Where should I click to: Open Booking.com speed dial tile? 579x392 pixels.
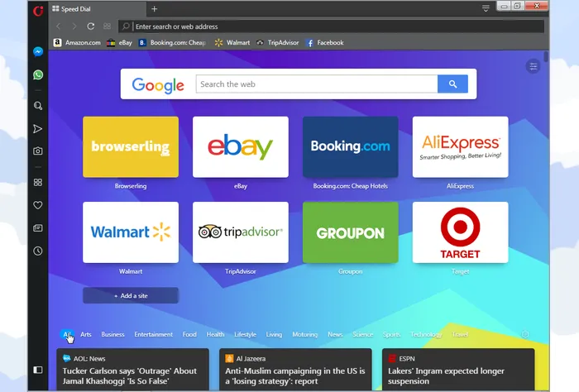point(351,147)
